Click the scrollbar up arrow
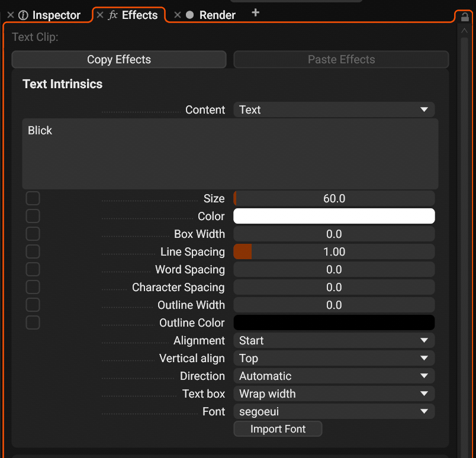 (464, 30)
